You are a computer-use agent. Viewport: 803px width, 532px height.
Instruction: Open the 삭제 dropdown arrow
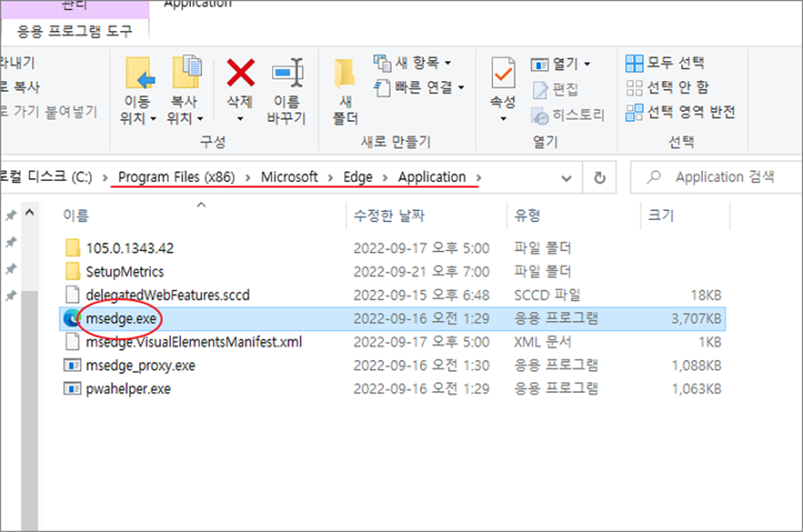point(240,120)
